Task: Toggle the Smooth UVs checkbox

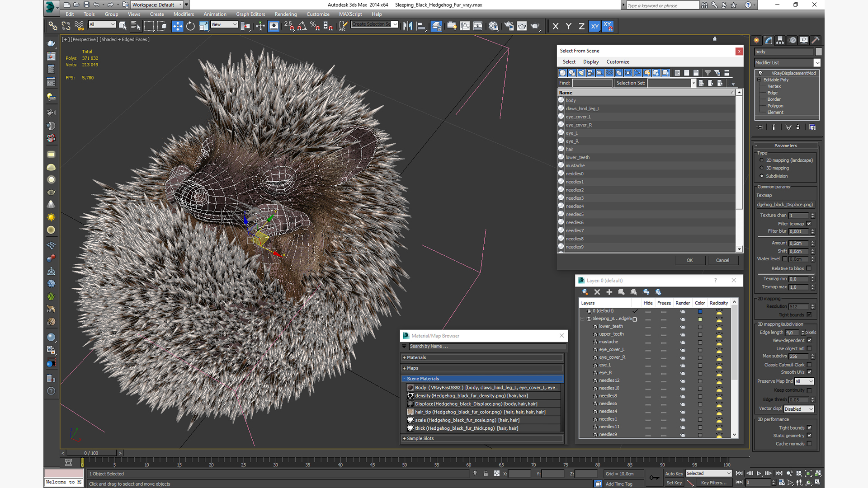Action: (809, 372)
